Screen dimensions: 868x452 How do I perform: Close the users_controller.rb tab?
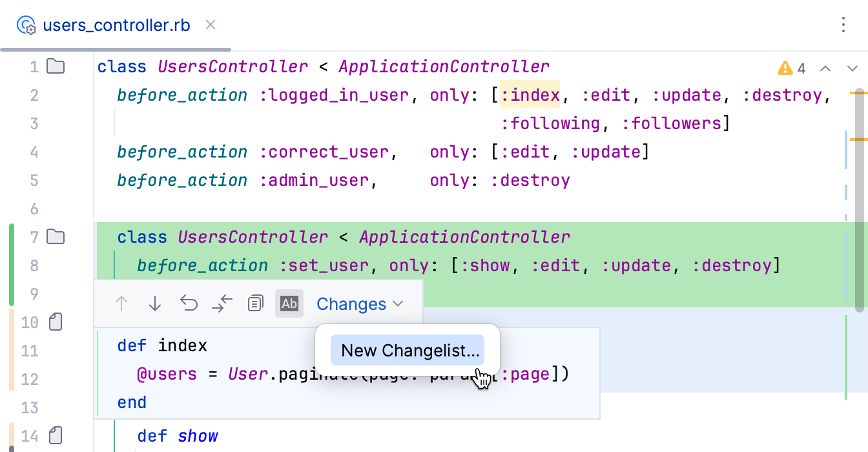(211, 25)
